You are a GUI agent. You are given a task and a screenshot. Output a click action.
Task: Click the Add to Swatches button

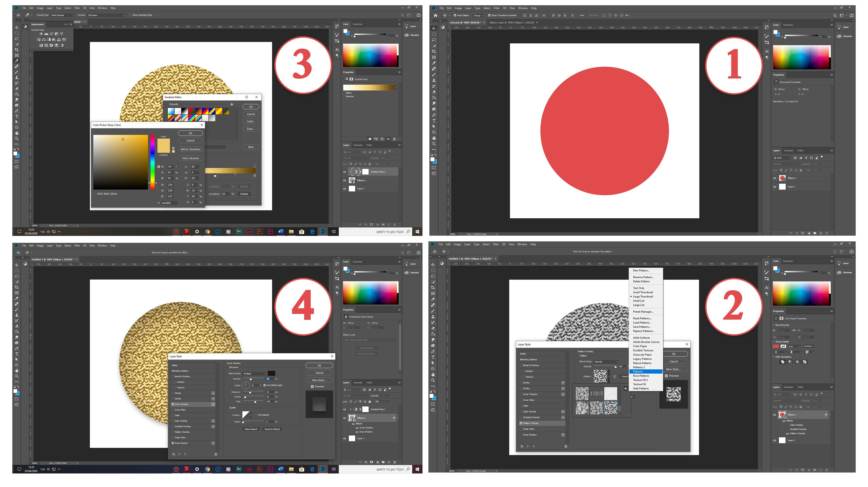click(x=190, y=149)
